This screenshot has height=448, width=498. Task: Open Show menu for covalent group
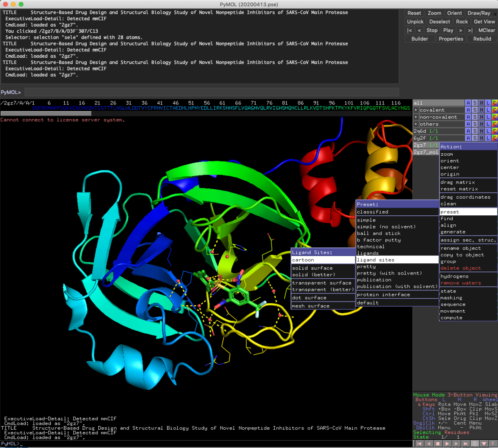point(475,110)
